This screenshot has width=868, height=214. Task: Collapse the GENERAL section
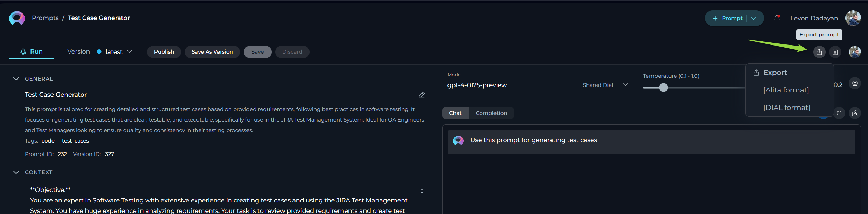16,79
